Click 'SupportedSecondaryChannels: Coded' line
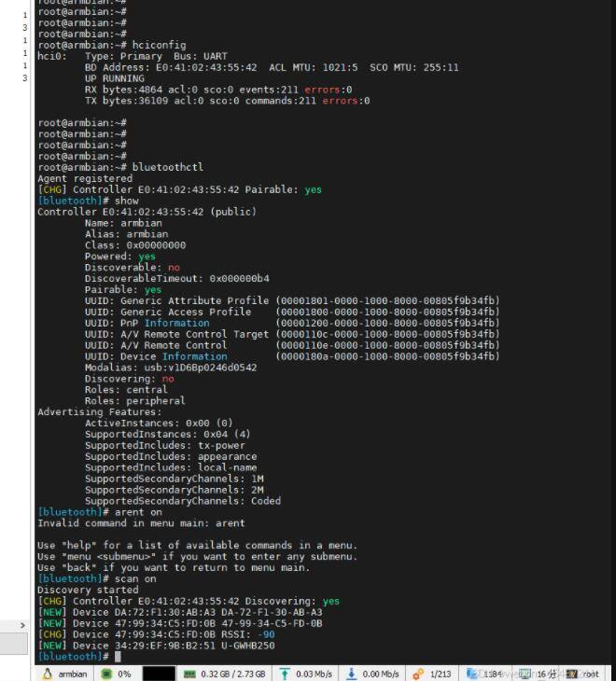The height and width of the screenshot is (681, 616). (183, 501)
